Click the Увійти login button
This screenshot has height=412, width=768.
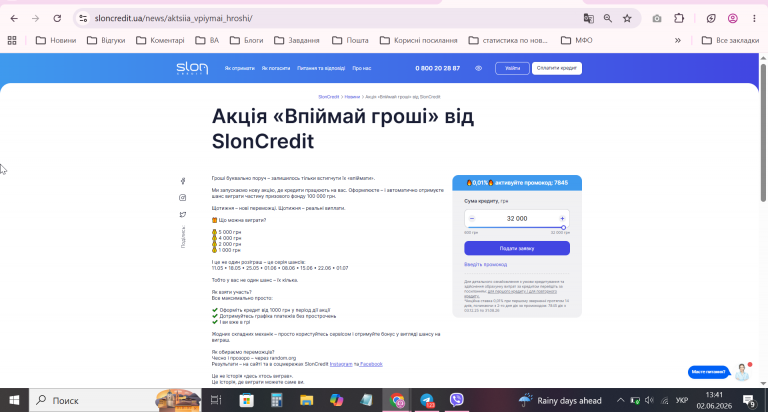click(x=512, y=68)
